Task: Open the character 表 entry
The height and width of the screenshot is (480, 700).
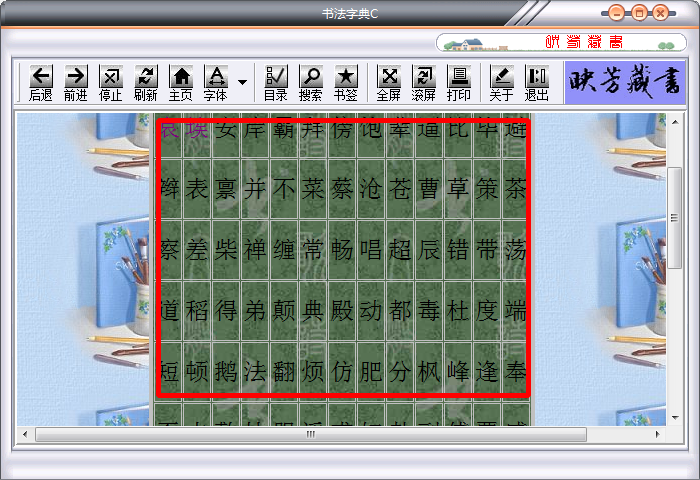Action: 197,189
